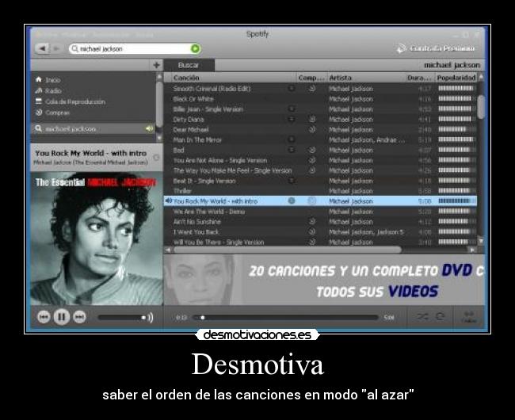Open Compras in the sidebar

tap(58, 113)
